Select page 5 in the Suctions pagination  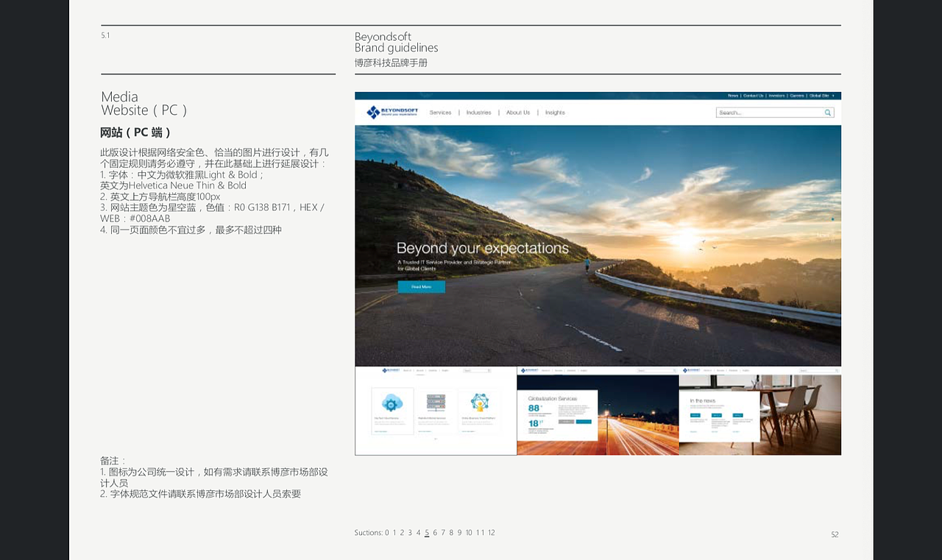tap(427, 532)
